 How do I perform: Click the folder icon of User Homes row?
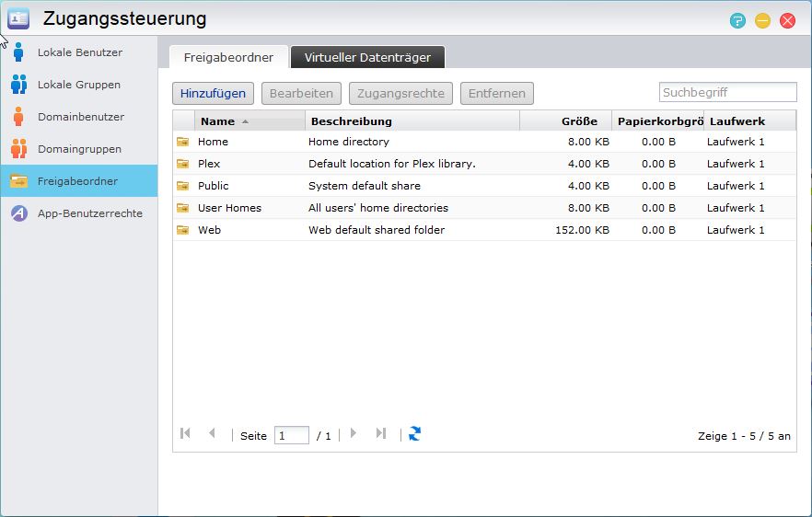pyautogui.click(x=183, y=208)
